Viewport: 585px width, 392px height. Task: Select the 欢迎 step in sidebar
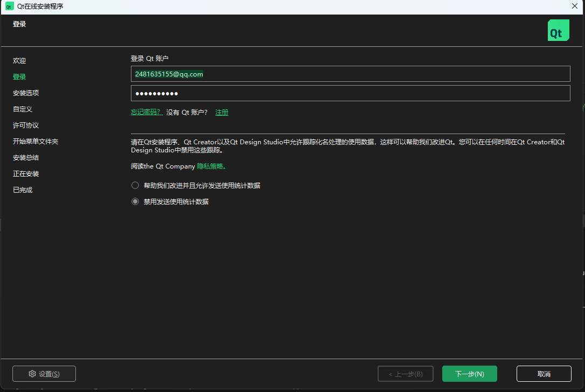(19, 60)
